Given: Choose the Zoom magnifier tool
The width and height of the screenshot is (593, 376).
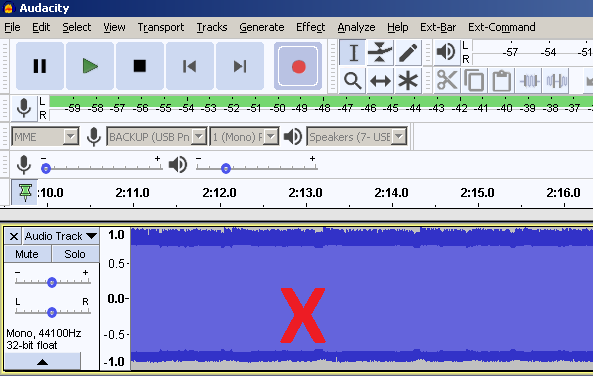Looking at the screenshot, I should coord(352,81).
